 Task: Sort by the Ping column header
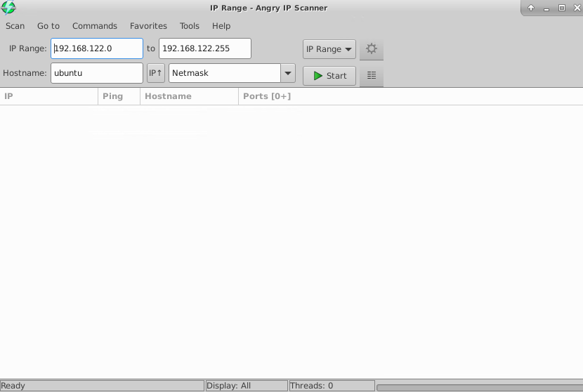119,96
